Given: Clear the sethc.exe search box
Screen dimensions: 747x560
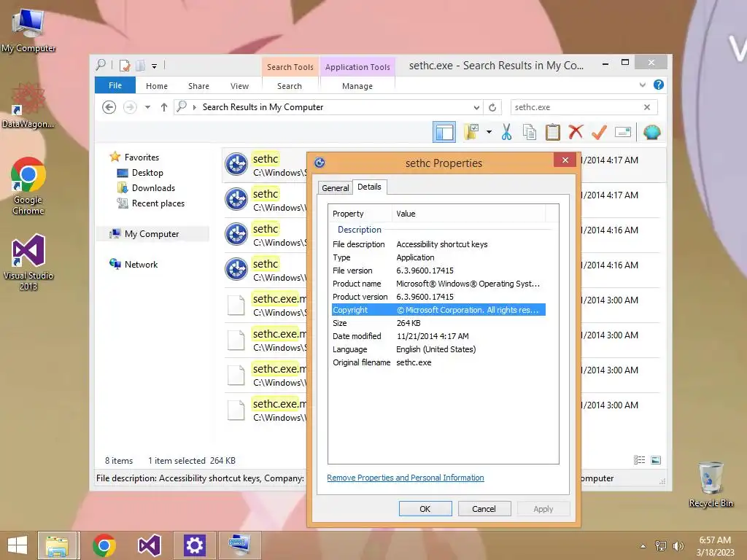Looking at the screenshot, I should point(647,107).
